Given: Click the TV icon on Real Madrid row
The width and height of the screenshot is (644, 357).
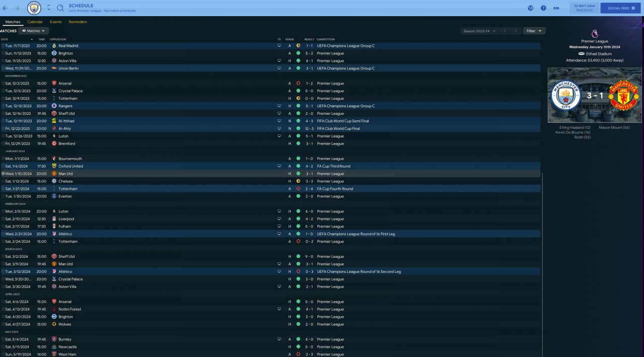Looking at the screenshot, I should point(279,46).
